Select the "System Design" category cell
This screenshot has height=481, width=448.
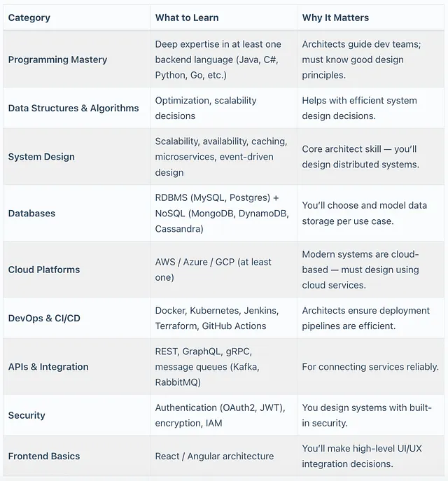[41, 157]
